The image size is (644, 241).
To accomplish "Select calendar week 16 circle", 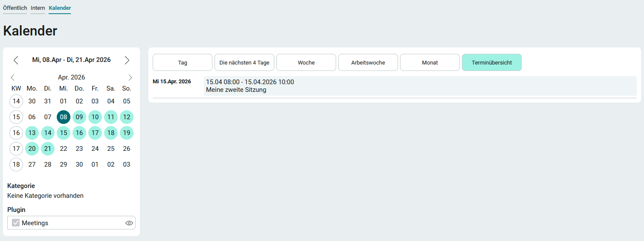I will point(16,133).
